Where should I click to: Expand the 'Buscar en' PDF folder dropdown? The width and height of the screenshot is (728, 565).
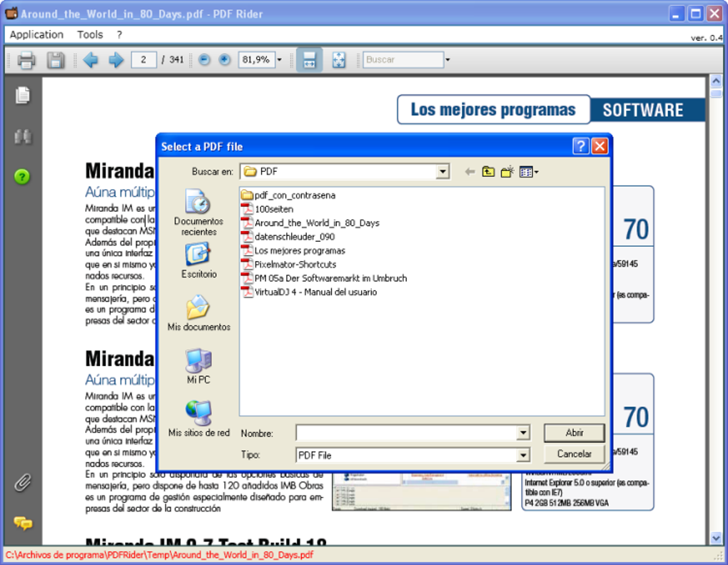443,172
